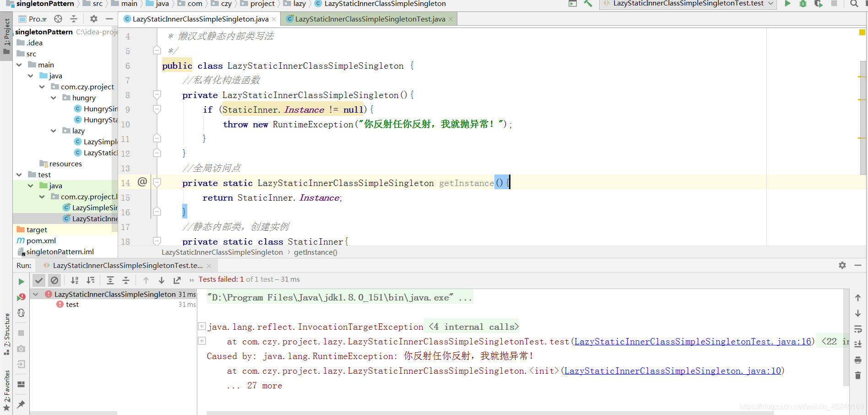Image resolution: width=868 pixels, height=415 pixels.
Task: Select singletonPattern.iml file
Action: pyautogui.click(x=60, y=252)
